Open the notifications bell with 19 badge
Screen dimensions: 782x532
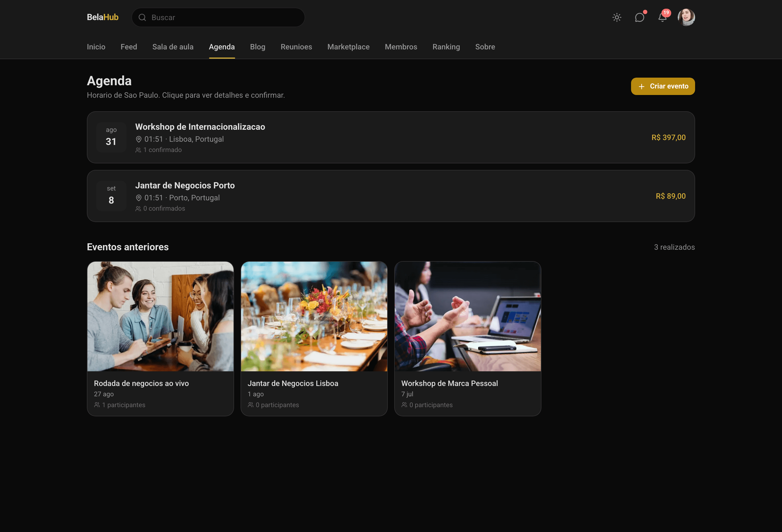point(662,17)
